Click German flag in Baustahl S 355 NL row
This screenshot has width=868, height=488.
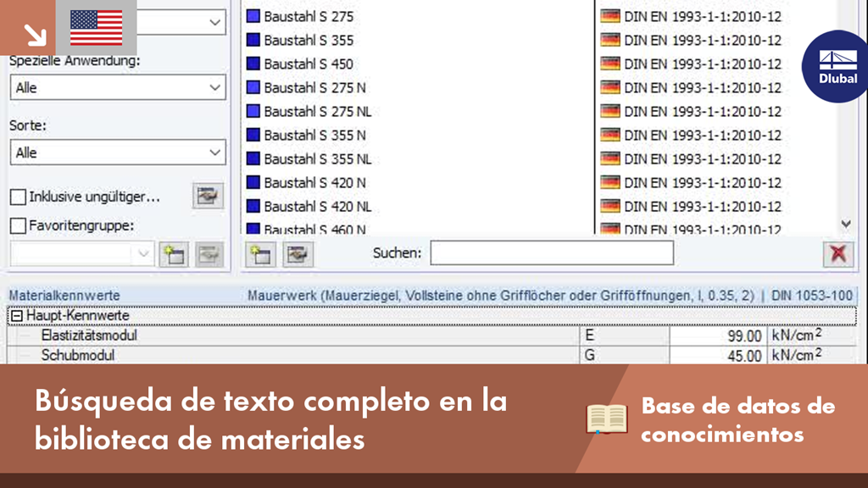pos(610,158)
